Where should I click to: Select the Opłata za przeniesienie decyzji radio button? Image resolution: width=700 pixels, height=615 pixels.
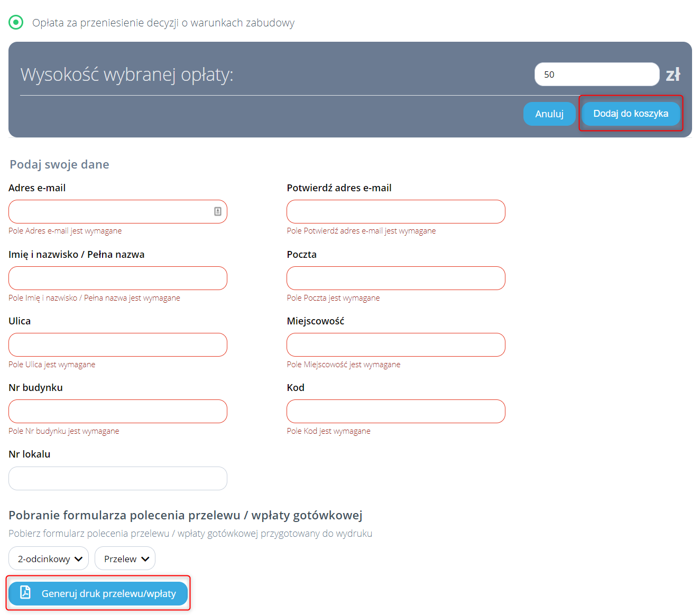(x=16, y=23)
